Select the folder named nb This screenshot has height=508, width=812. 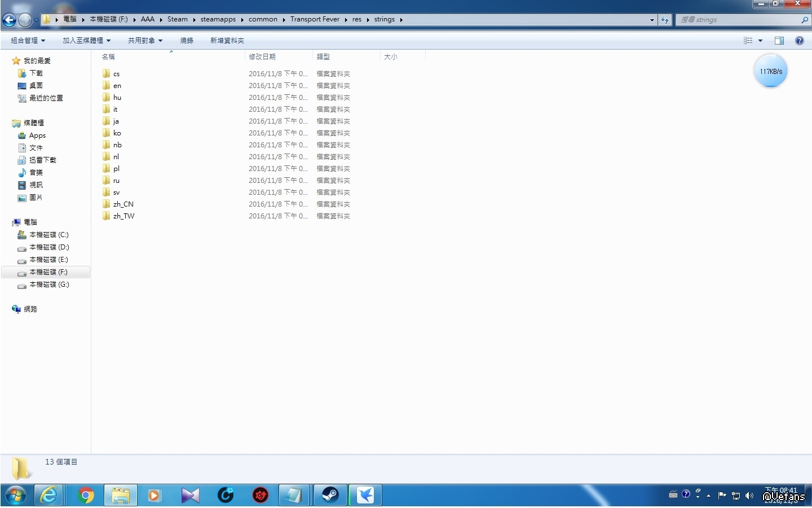tap(117, 145)
